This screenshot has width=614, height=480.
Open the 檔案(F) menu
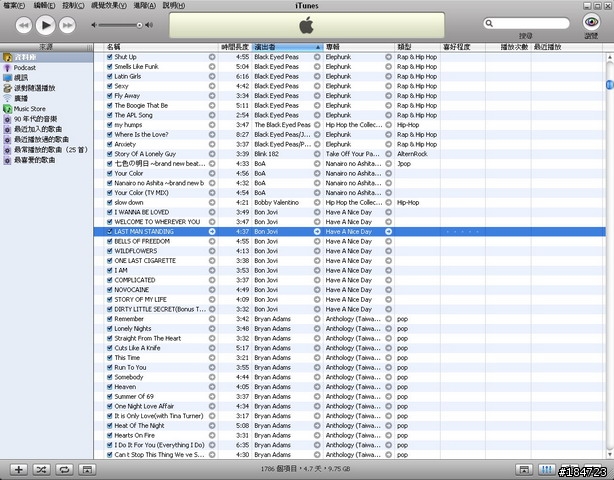pos(14,5)
